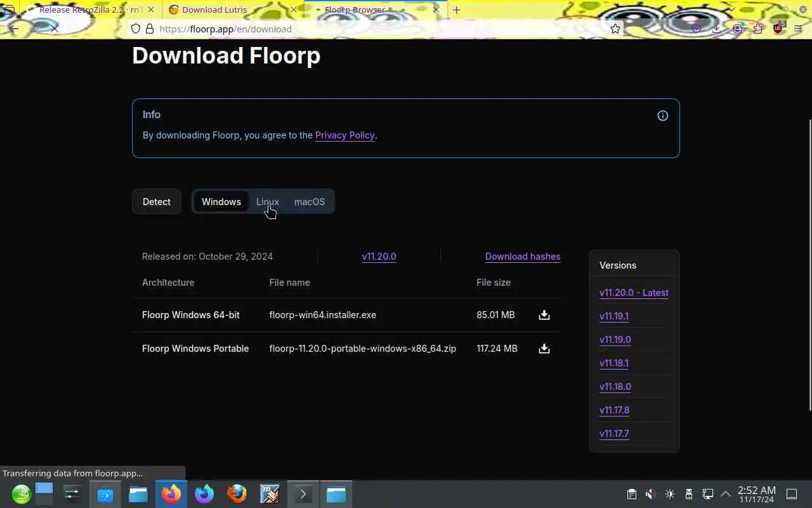The width and height of the screenshot is (812, 508).
Task: Go back with the browser back arrow
Action: [14, 29]
